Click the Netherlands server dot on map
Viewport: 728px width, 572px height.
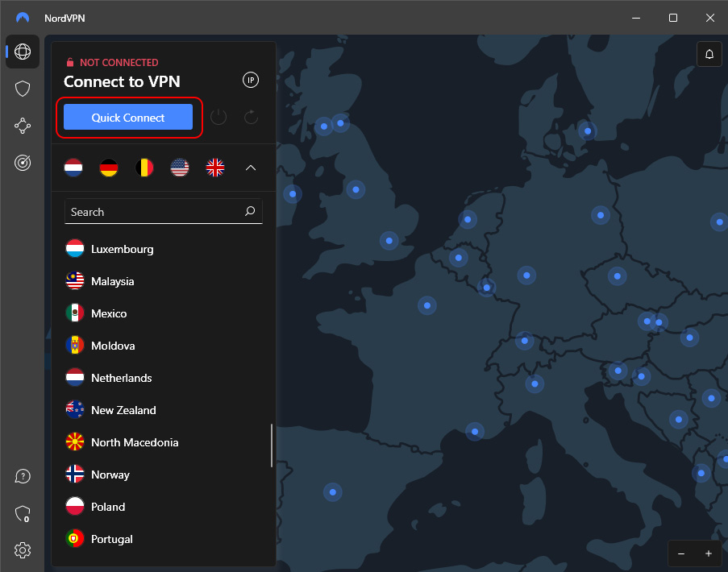pos(468,219)
